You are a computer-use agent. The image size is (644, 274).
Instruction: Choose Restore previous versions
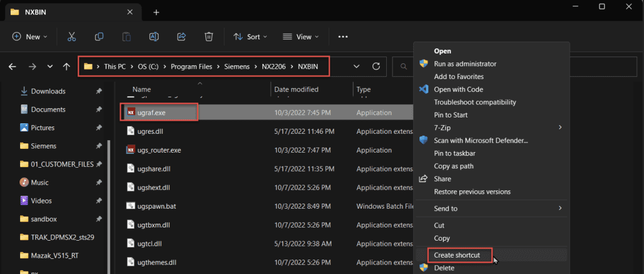(x=472, y=192)
